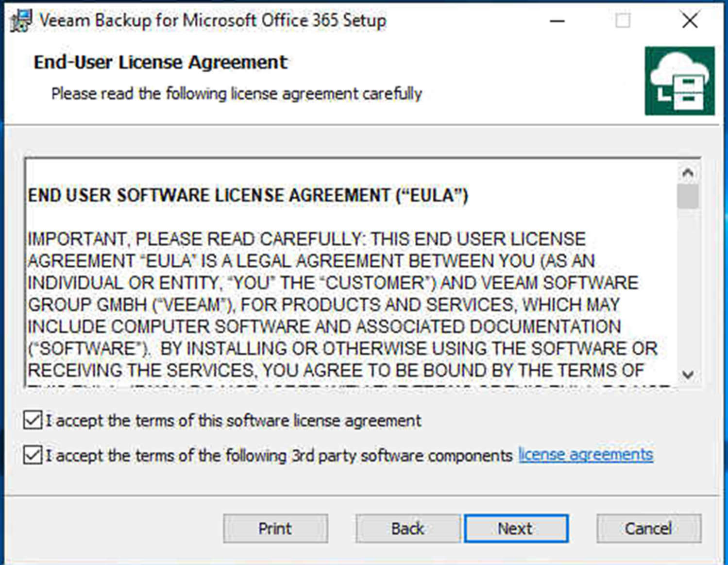
Task: Close the setup window
Action: click(690, 21)
